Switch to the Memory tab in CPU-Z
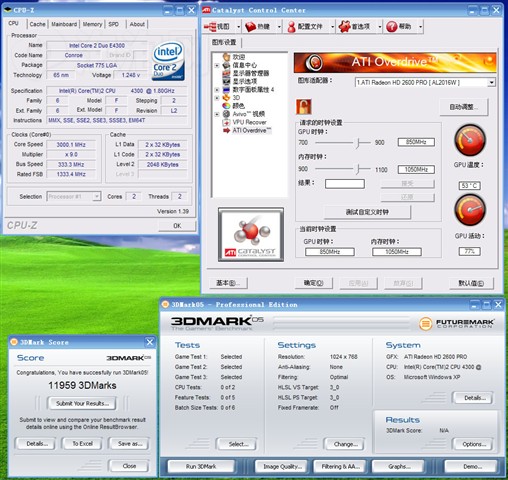The width and height of the screenshot is (508, 480). 92,24
